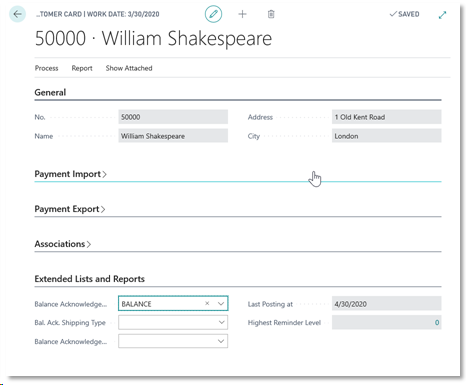
Task: Click the No. field containing 50000
Action: (173, 117)
